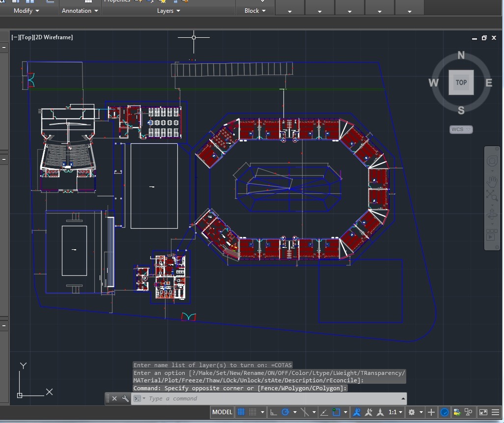Image resolution: width=504 pixels, height=423 pixels.
Task: Expand the Modify ribbon panel
Action: point(27,11)
